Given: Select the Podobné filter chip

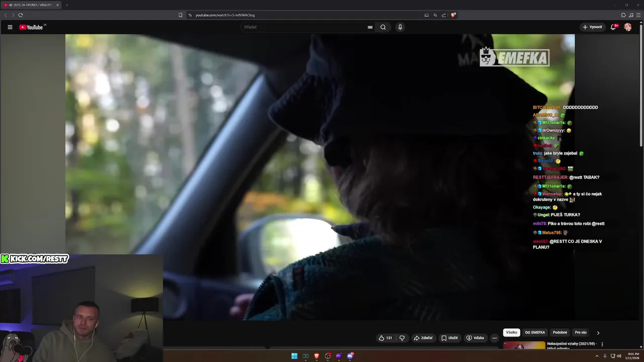Looking at the screenshot, I should (560, 332).
